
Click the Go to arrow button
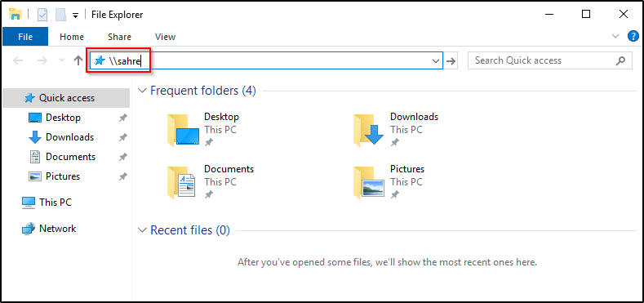[x=451, y=61]
